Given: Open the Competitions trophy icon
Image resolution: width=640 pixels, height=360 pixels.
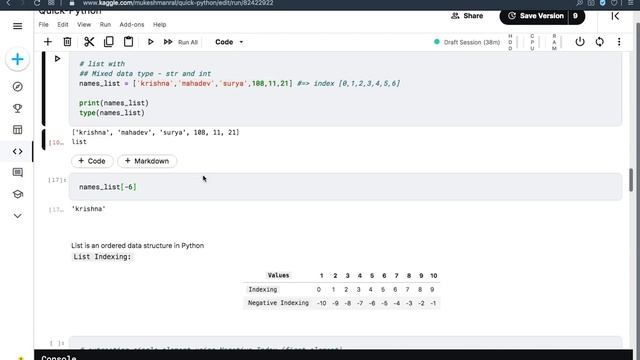Looking at the screenshot, I should point(18,108).
